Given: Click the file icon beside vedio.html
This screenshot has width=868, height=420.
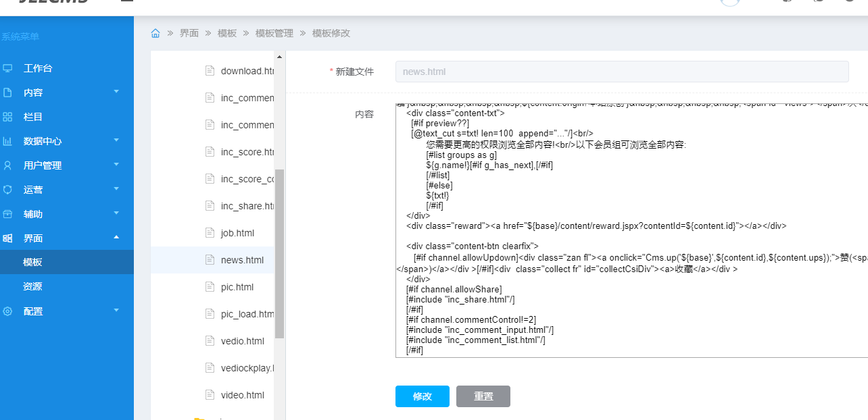Looking at the screenshot, I should [210, 341].
